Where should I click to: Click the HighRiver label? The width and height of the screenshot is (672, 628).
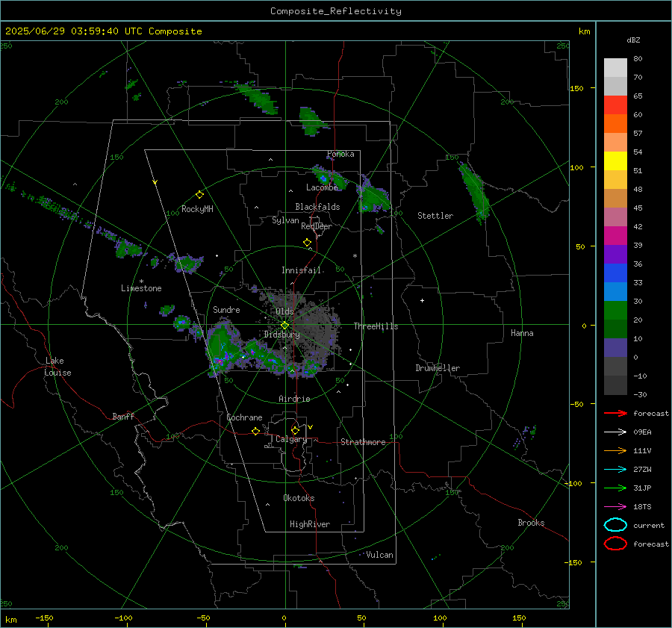[310, 524]
